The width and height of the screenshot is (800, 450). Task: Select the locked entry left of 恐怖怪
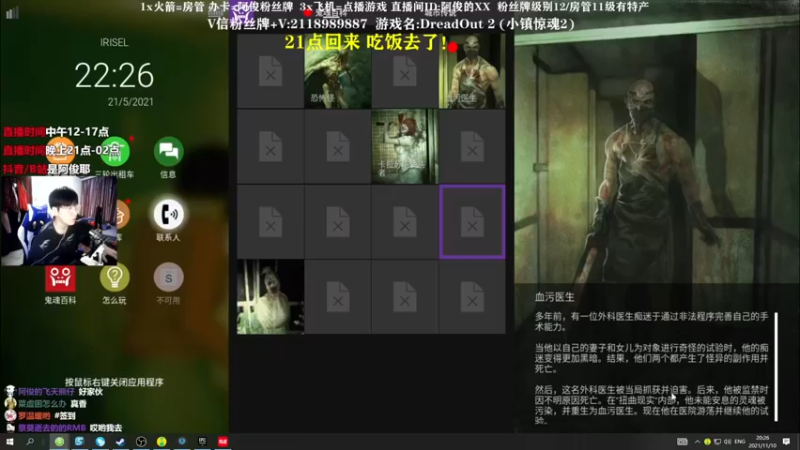(x=270, y=71)
